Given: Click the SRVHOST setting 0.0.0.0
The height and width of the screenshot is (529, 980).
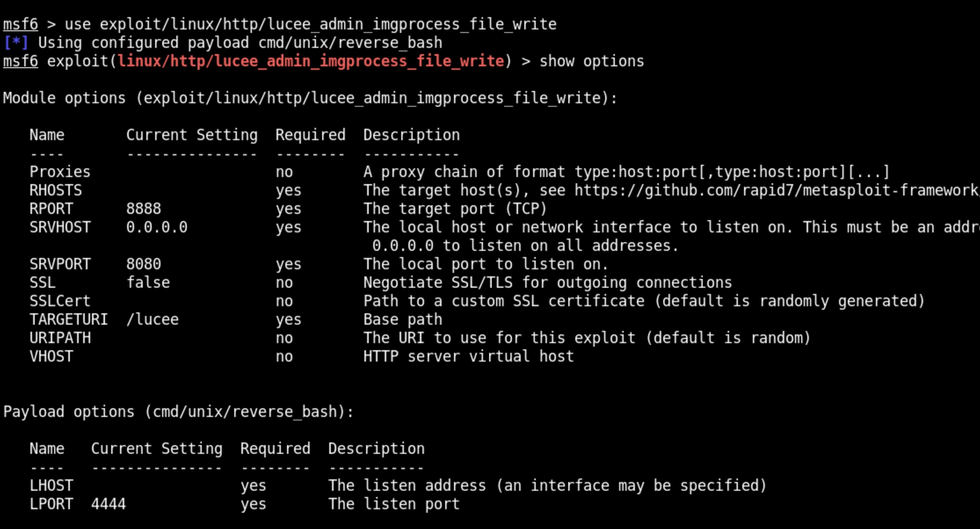Looking at the screenshot, I should [x=157, y=227].
